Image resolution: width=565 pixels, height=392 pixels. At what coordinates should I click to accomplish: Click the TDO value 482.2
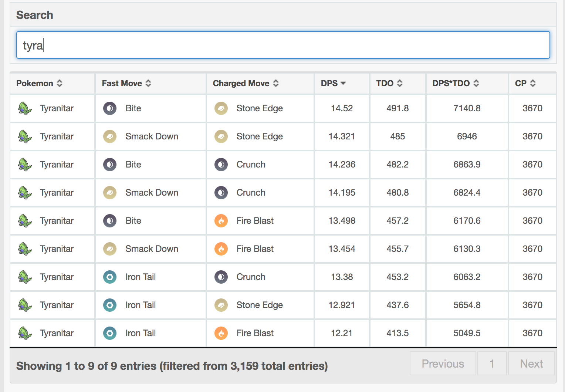point(398,165)
